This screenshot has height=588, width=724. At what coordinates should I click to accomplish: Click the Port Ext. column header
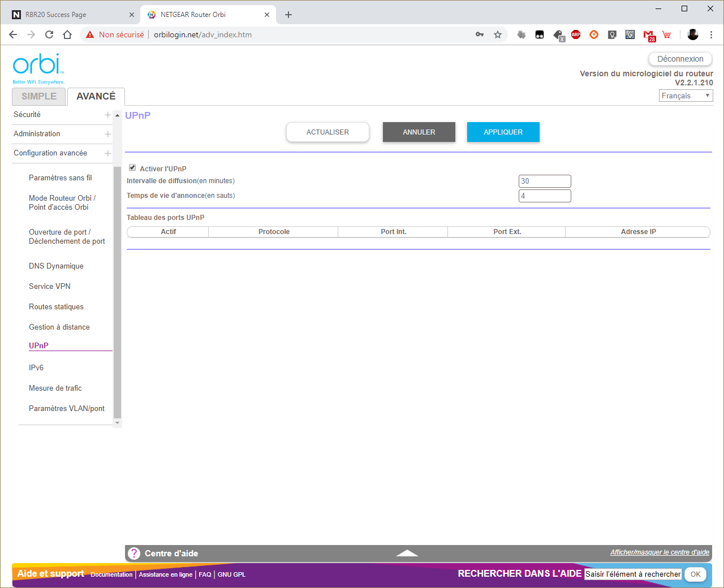(x=507, y=232)
